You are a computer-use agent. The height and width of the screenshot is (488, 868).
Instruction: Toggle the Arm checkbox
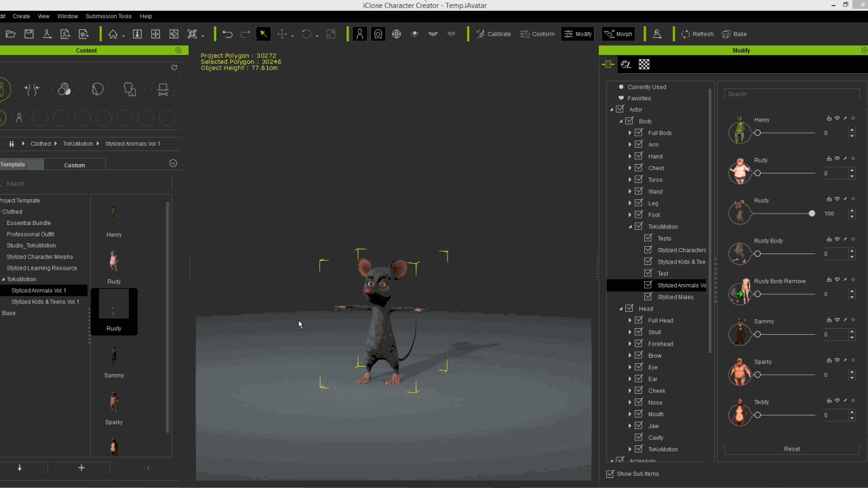[639, 144]
